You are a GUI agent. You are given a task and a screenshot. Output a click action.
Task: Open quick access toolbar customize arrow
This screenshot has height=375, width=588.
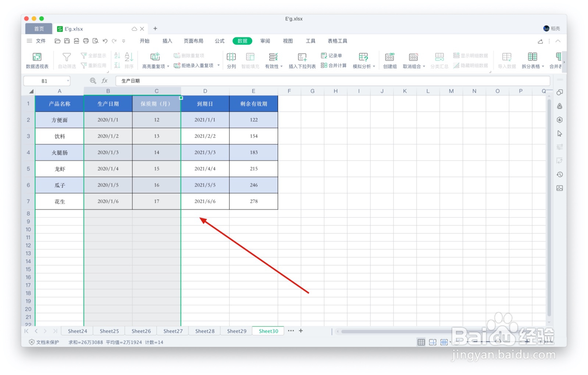pos(124,41)
